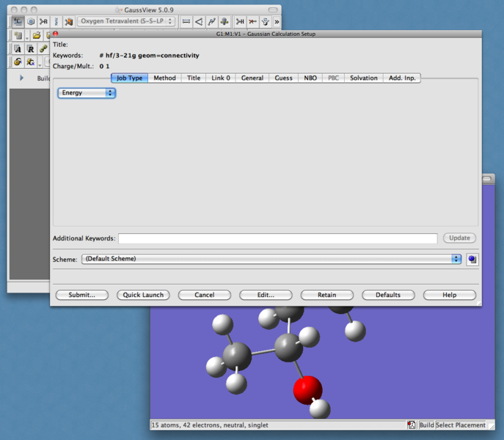The width and height of the screenshot is (504, 440).
Task: Open the Scheme dropdown (Default Scheme)
Action: click(x=271, y=259)
